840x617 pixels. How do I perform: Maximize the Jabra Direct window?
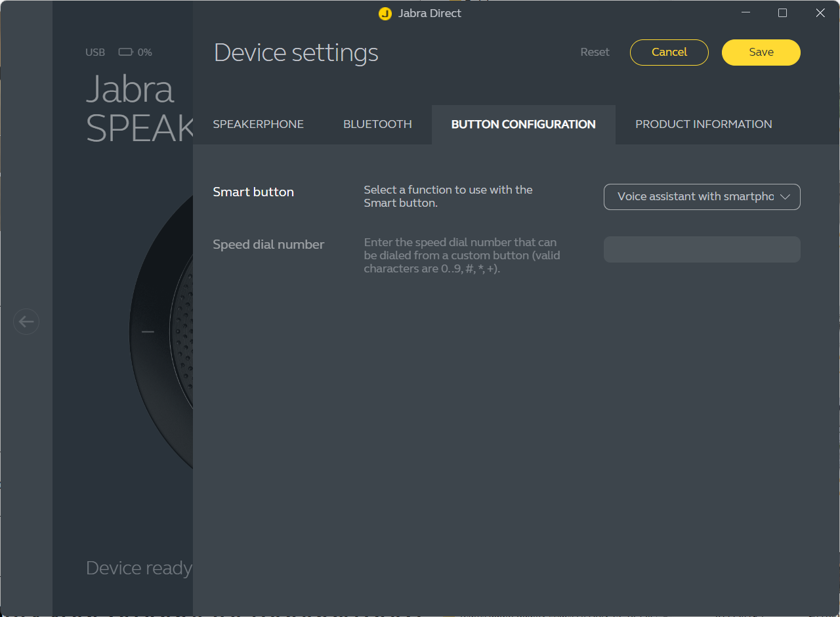pos(782,13)
